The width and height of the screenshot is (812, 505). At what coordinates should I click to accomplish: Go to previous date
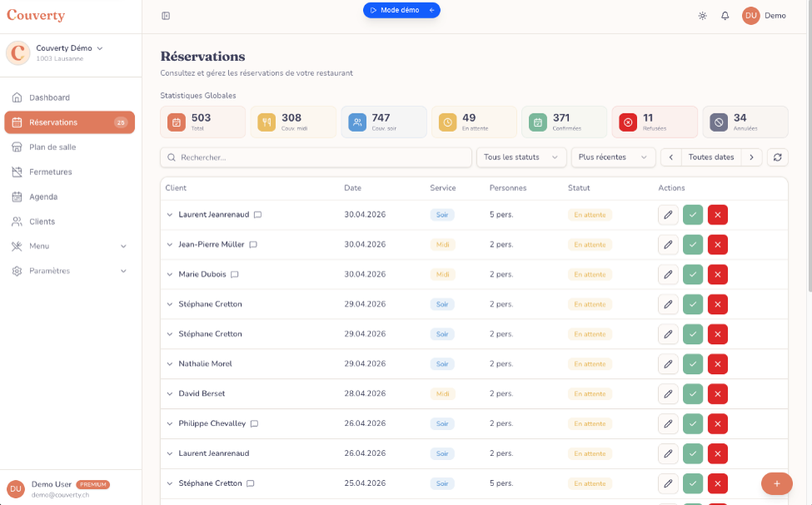pyautogui.click(x=671, y=157)
